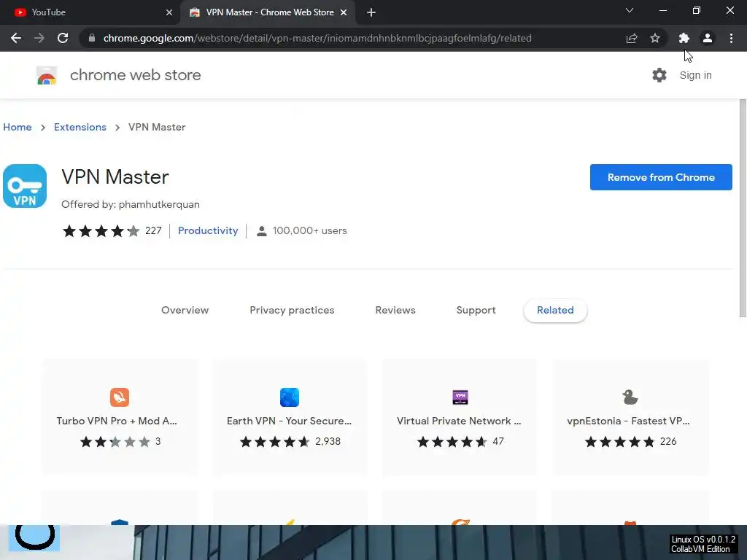Click the Sign in link
The height and width of the screenshot is (560, 747).
click(x=695, y=75)
